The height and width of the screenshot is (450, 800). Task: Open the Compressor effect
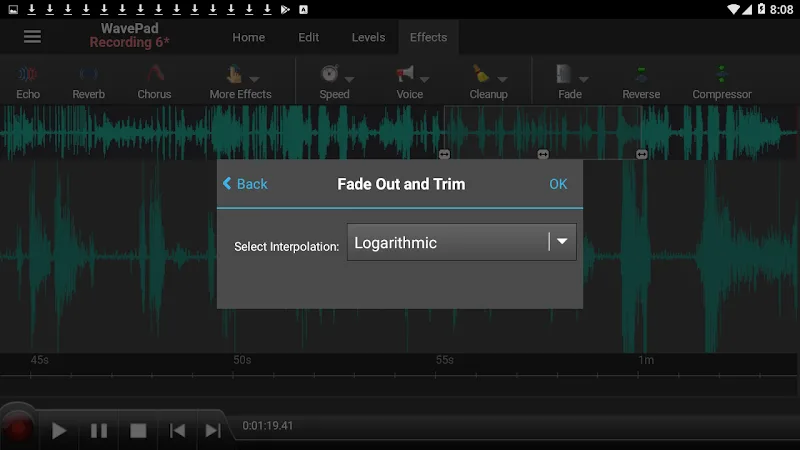[721, 79]
